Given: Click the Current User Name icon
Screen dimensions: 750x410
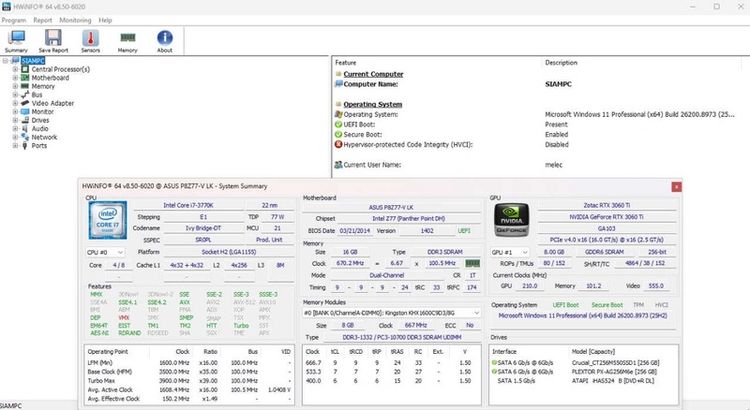Looking at the screenshot, I should coord(338,165).
